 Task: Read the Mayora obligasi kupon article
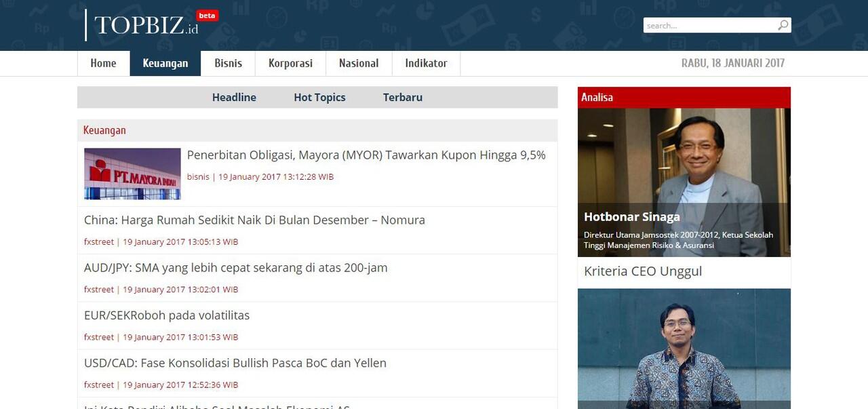click(366, 155)
